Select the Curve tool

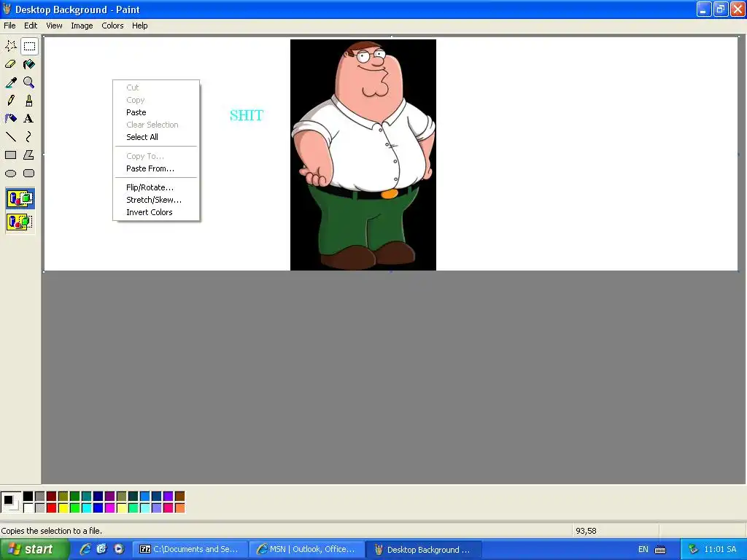(29, 136)
